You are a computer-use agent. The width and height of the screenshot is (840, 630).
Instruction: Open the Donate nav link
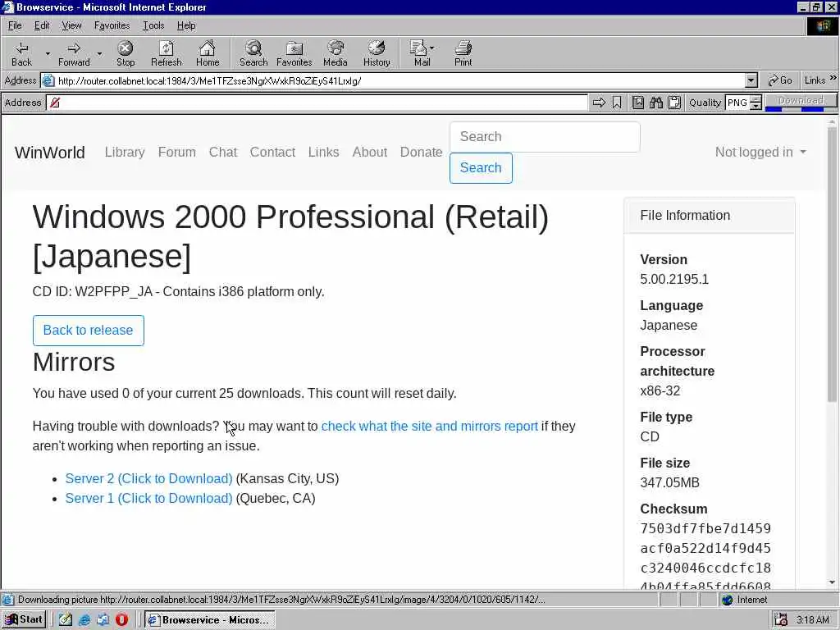coord(421,152)
